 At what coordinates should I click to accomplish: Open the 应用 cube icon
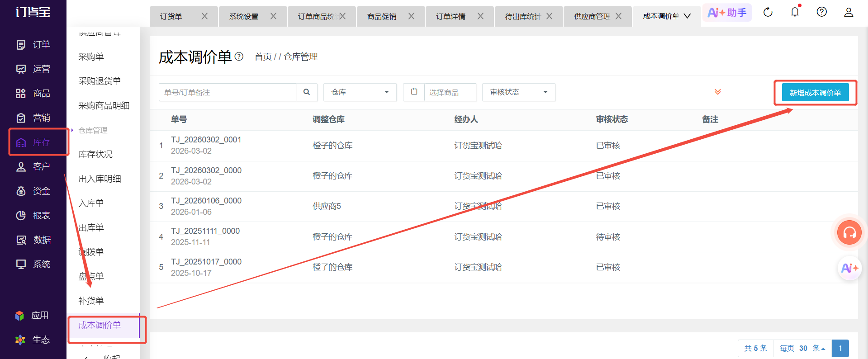19,316
